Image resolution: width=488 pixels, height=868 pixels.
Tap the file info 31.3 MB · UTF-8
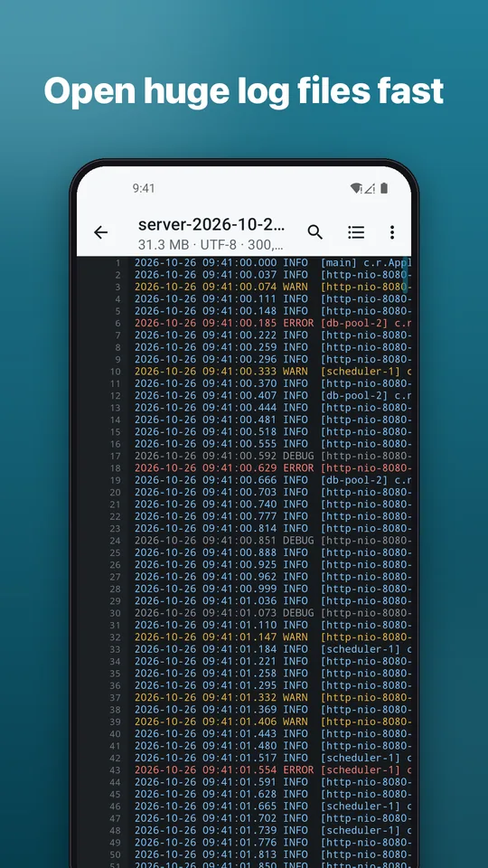[x=211, y=244]
